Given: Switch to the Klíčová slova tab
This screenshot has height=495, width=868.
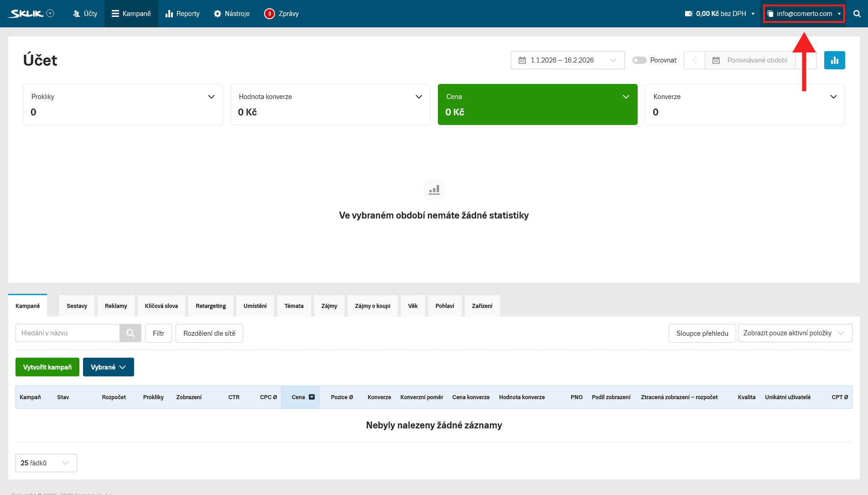Looking at the screenshot, I should pyautogui.click(x=161, y=306).
